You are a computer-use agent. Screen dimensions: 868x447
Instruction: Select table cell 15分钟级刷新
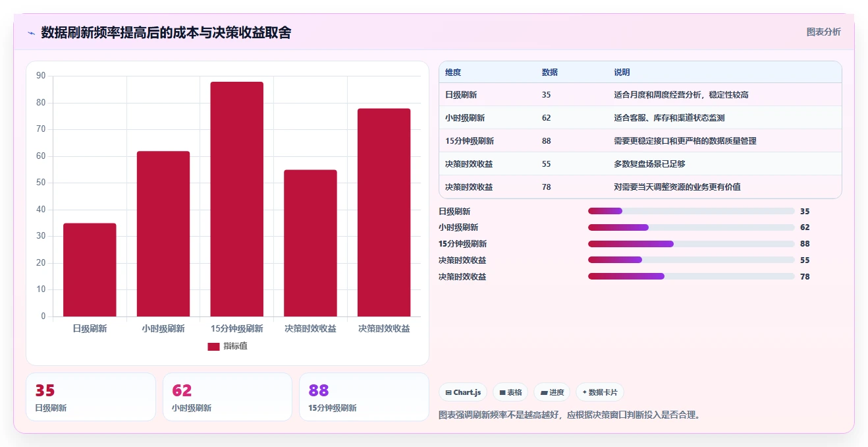click(x=470, y=141)
